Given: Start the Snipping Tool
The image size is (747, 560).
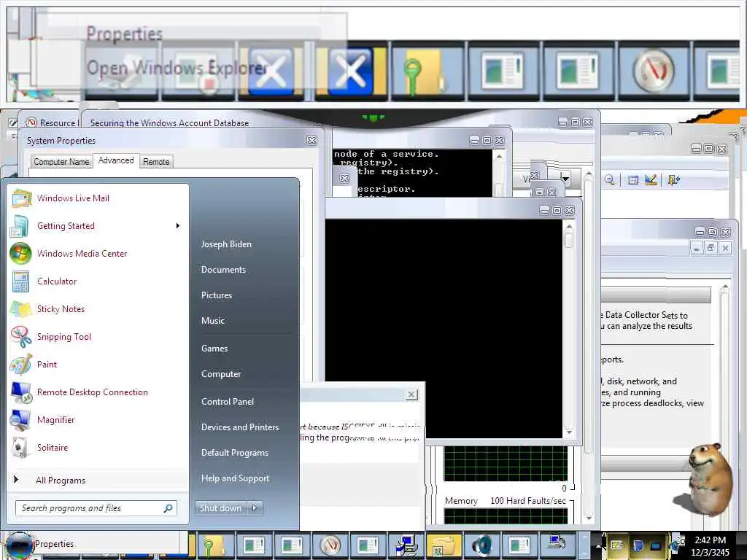Looking at the screenshot, I should [98, 337].
